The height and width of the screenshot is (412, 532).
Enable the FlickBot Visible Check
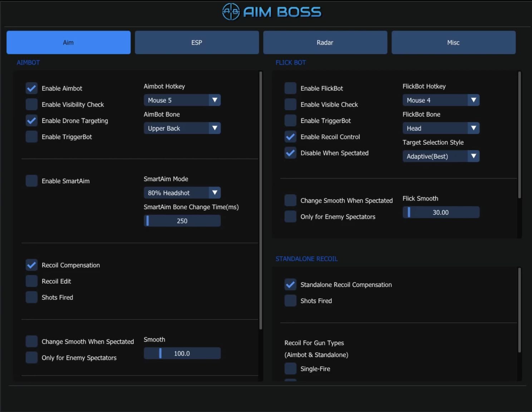click(290, 104)
